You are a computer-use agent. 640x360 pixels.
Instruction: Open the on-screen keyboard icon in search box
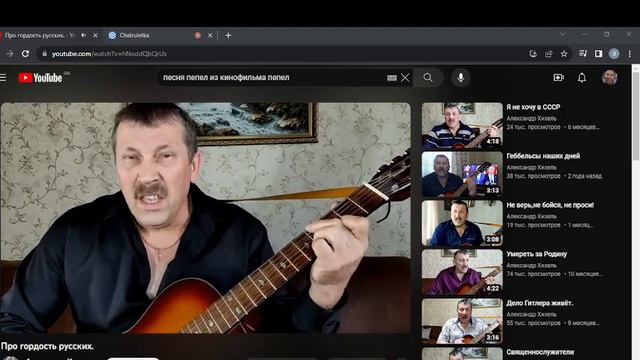coord(392,78)
